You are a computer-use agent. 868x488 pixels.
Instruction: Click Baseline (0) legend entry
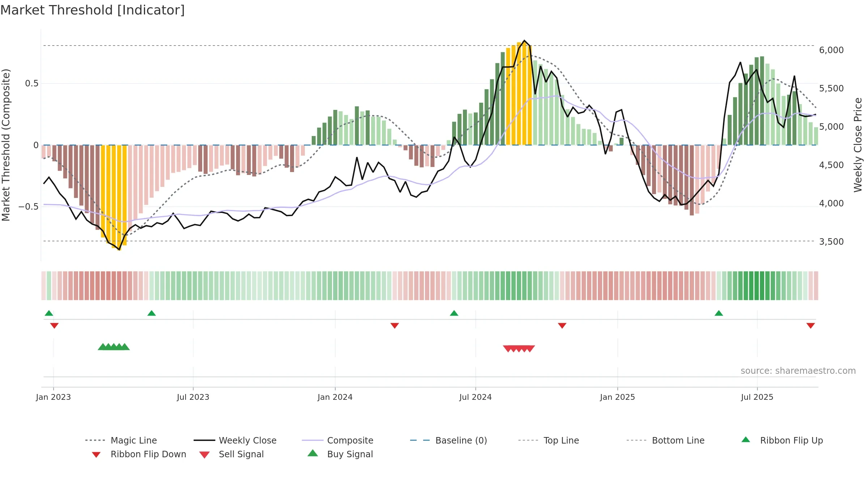[x=448, y=440]
